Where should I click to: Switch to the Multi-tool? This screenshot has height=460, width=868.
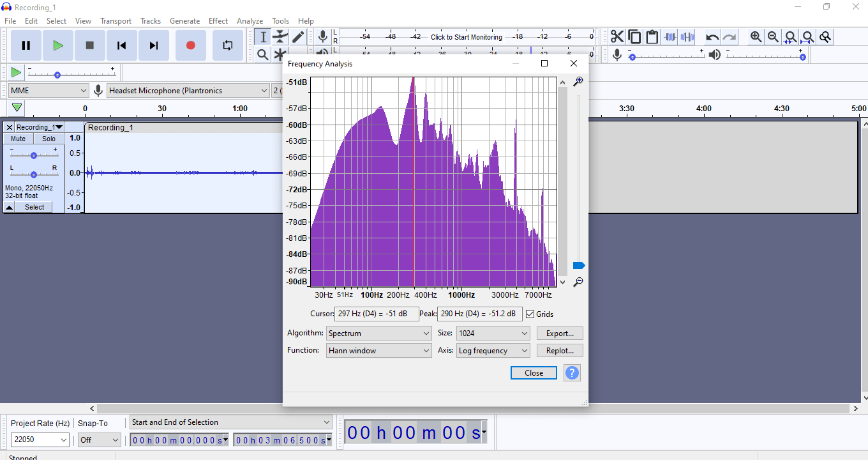point(280,54)
